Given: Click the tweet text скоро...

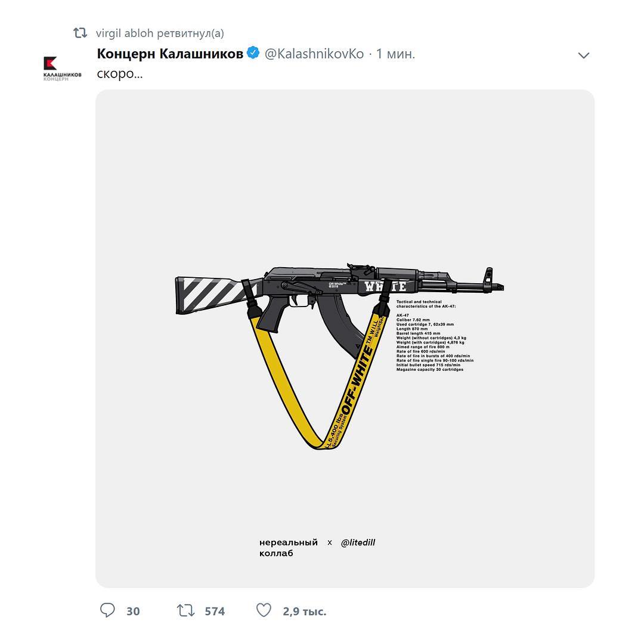Looking at the screenshot, I should coord(120,74).
